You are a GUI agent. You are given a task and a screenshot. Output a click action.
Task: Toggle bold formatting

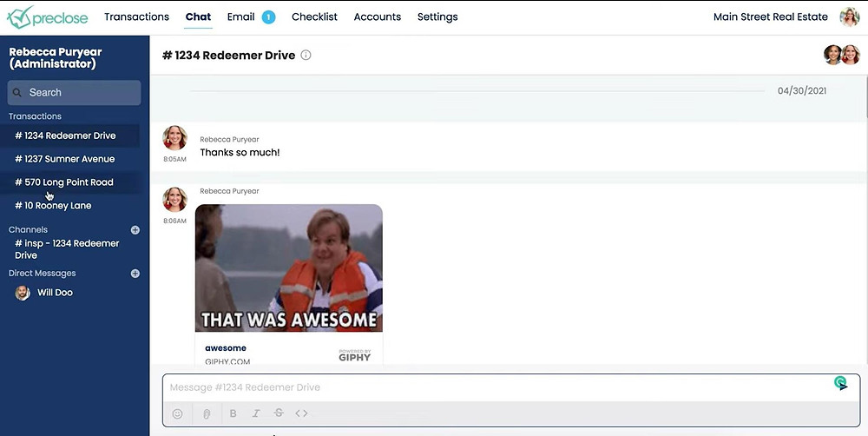(x=233, y=413)
